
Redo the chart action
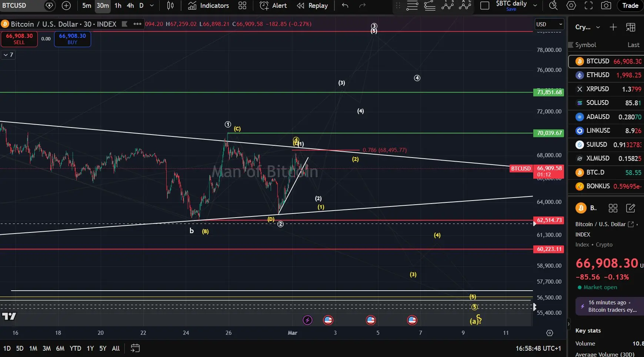[363, 6]
